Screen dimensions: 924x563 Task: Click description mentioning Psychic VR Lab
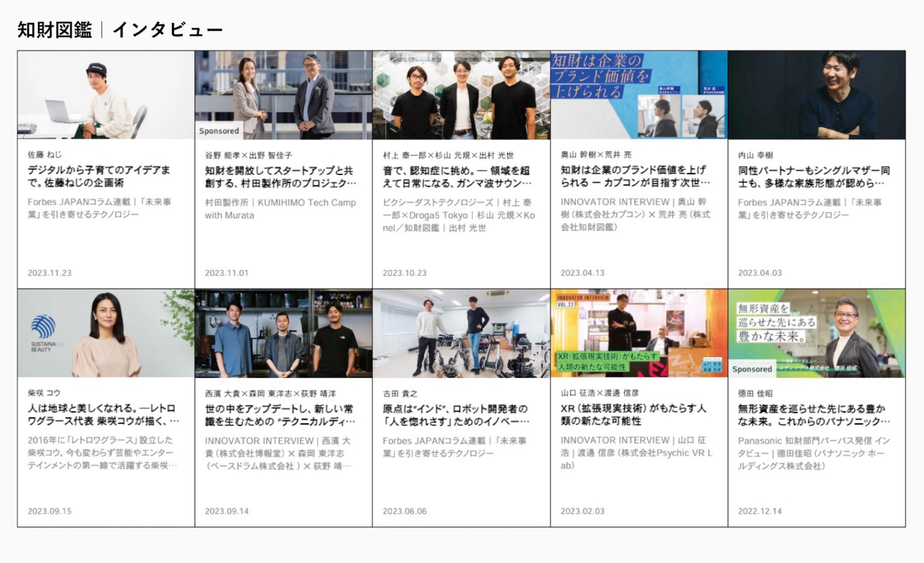[637, 453]
